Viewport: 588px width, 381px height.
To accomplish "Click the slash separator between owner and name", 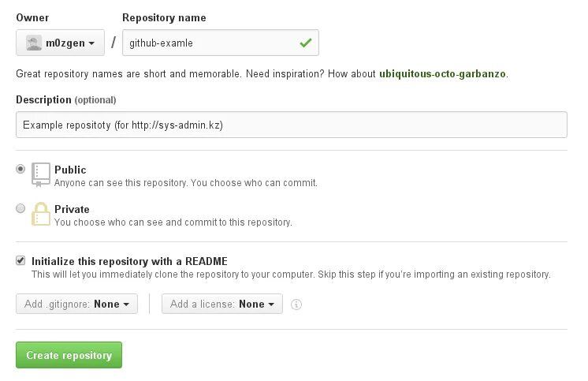I will pos(114,43).
